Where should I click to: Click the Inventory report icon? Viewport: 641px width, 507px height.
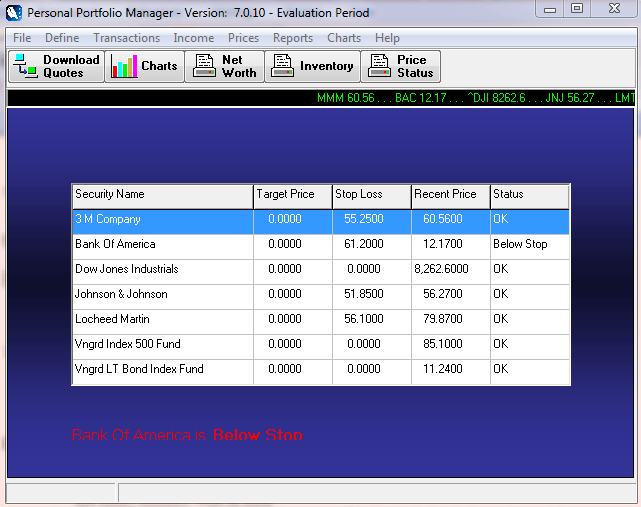click(282, 67)
